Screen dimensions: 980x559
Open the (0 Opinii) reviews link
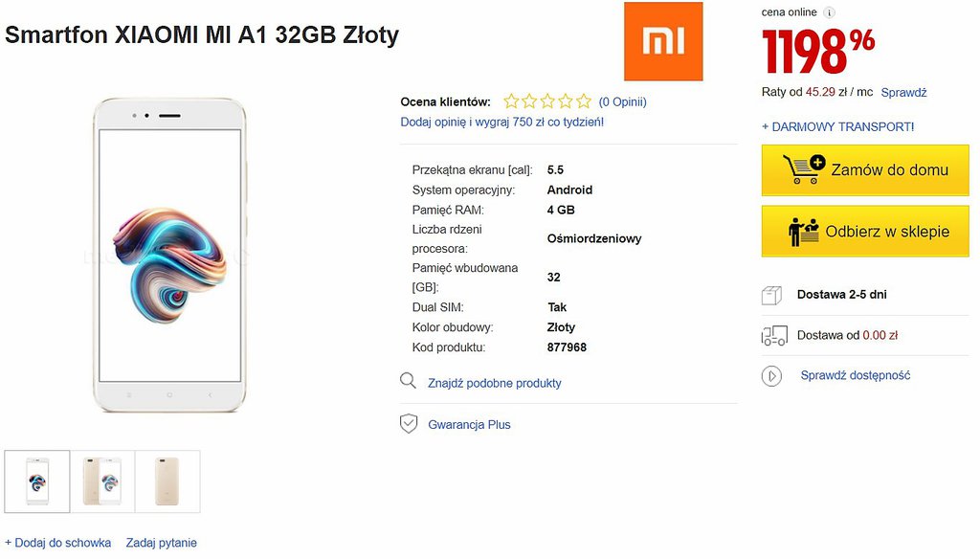(x=622, y=101)
